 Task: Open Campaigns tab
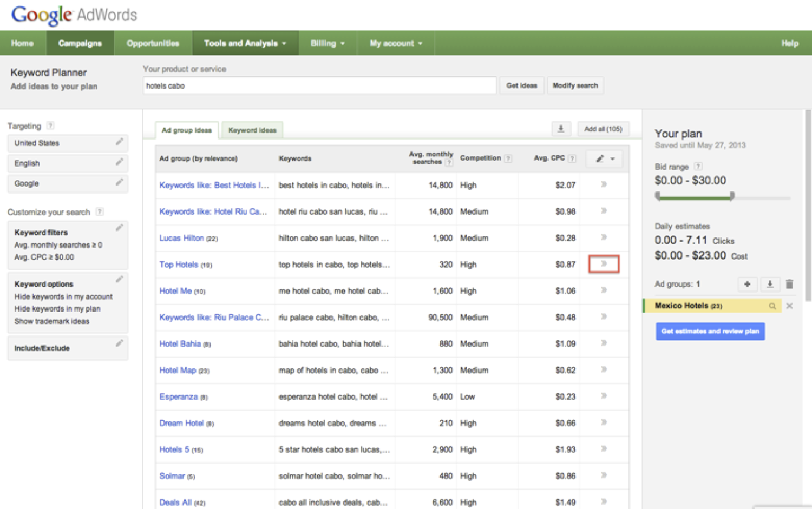pyautogui.click(x=80, y=43)
